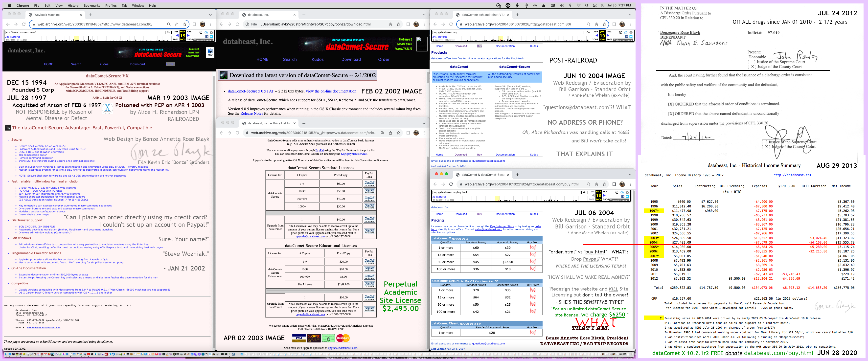Expand tab search chevron in Price List window

coord(424,123)
